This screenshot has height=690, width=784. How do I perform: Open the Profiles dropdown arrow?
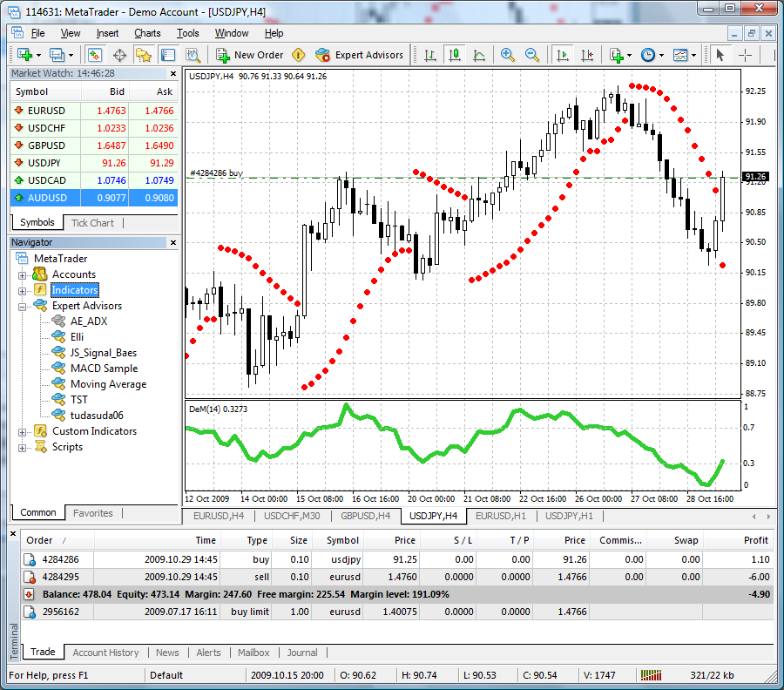pyautogui.click(x=71, y=55)
